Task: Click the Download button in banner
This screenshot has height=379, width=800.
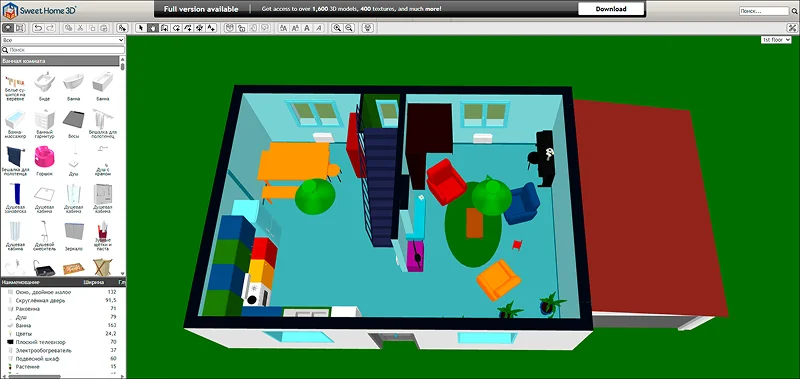Action: click(611, 9)
